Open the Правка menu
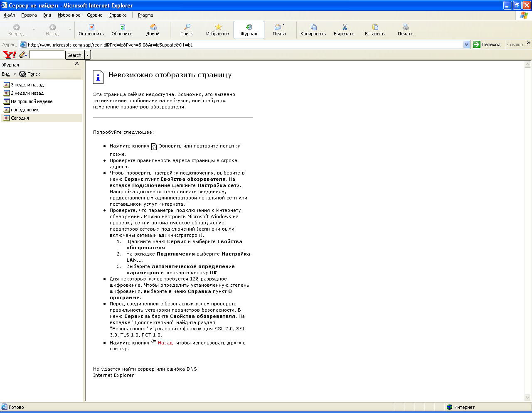Screen dimensions: 532x413 [29, 15]
